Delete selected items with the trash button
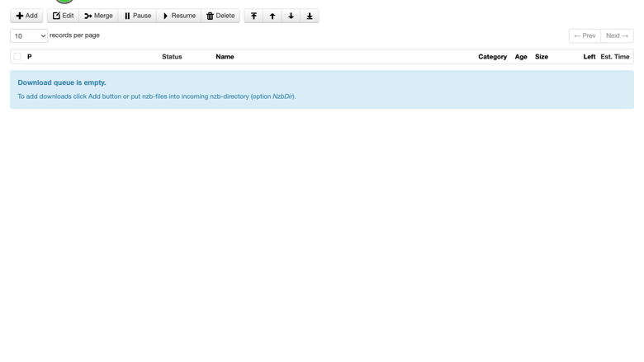Viewport: 644px width, 362px height. pyautogui.click(x=220, y=16)
